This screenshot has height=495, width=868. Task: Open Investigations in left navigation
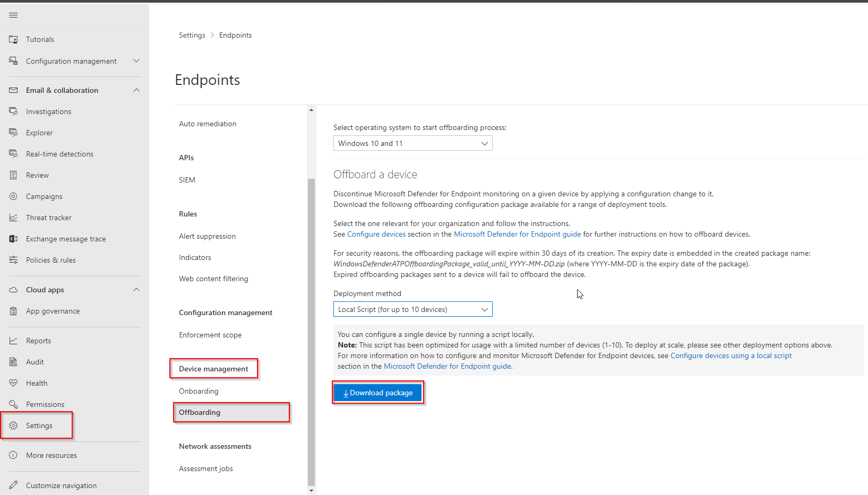click(x=48, y=111)
